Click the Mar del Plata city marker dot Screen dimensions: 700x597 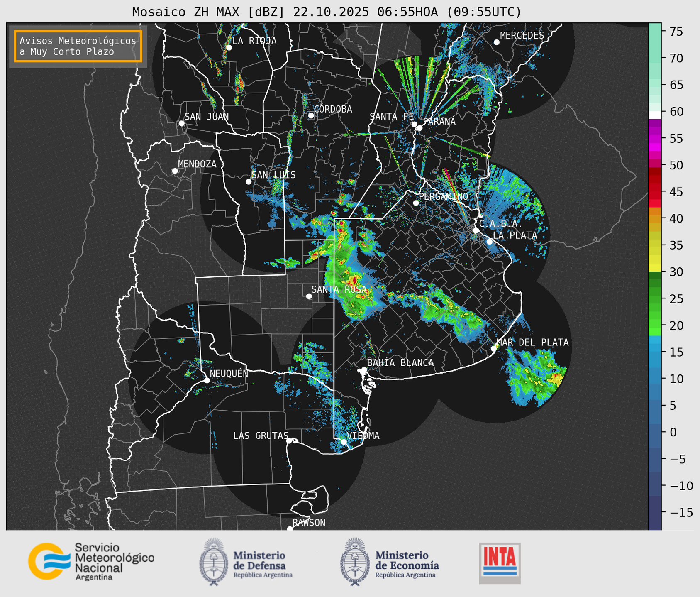tap(494, 348)
